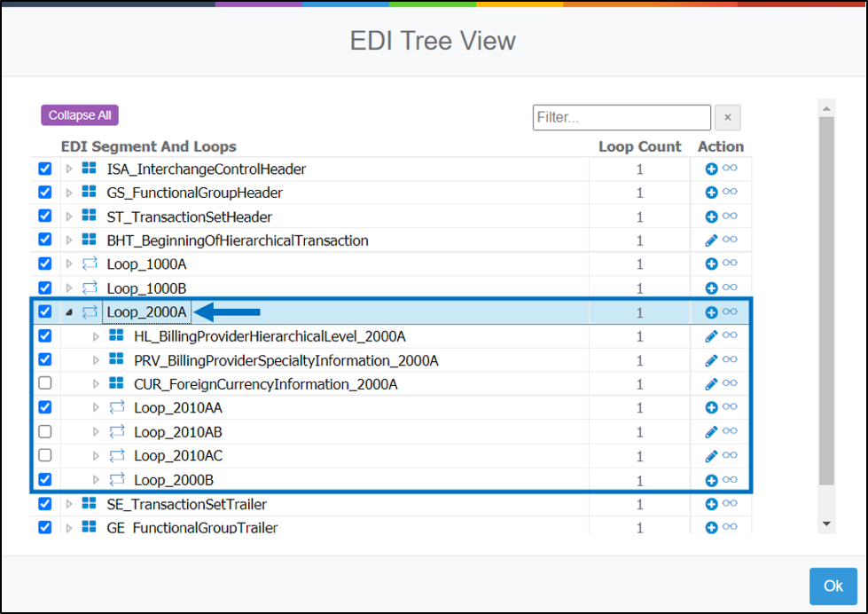The width and height of the screenshot is (868, 614).
Task: Expand Loop_2000B node
Action: 96,480
